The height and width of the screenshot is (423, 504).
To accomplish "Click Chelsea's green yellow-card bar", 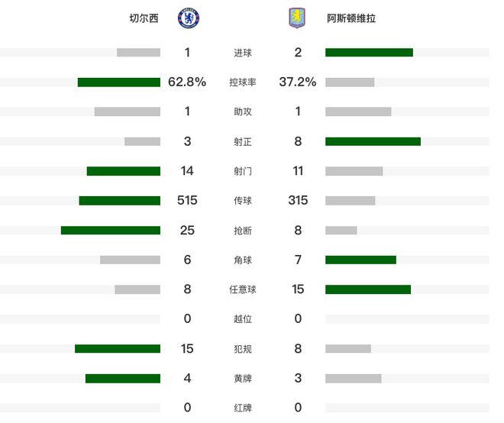I will pos(123,378).
